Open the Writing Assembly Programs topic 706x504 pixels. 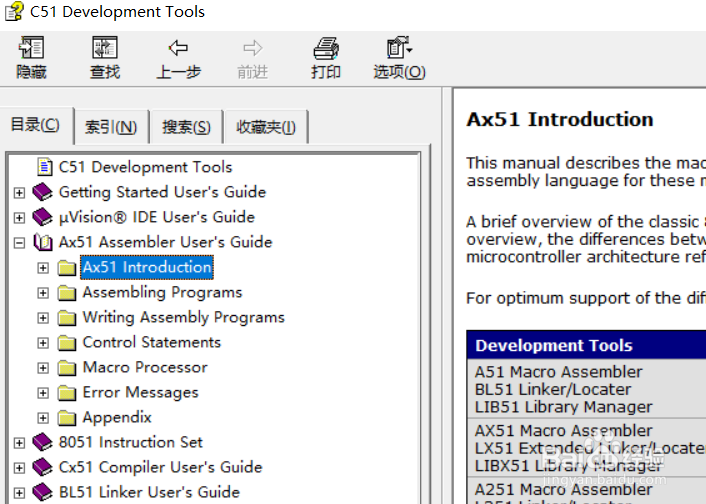(183, 318)
